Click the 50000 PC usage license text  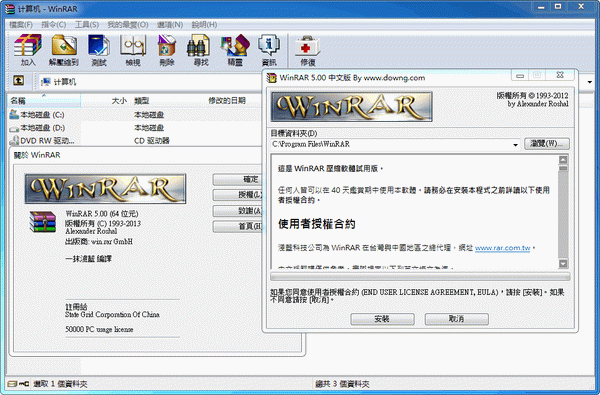99,329
